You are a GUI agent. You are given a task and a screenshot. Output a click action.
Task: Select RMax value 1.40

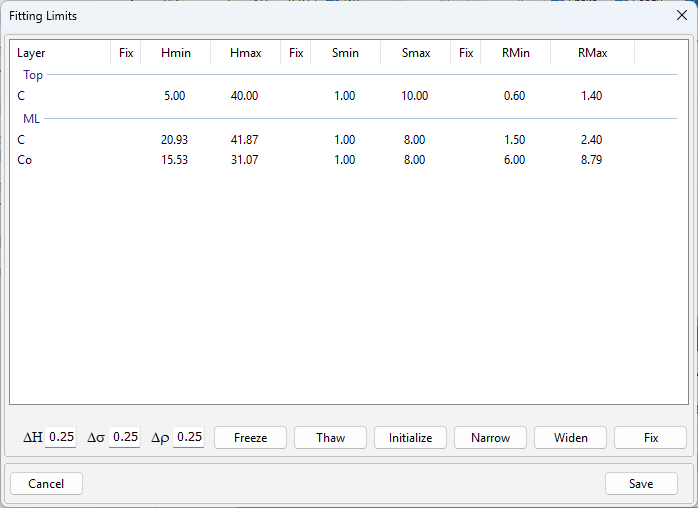point(592,96)
